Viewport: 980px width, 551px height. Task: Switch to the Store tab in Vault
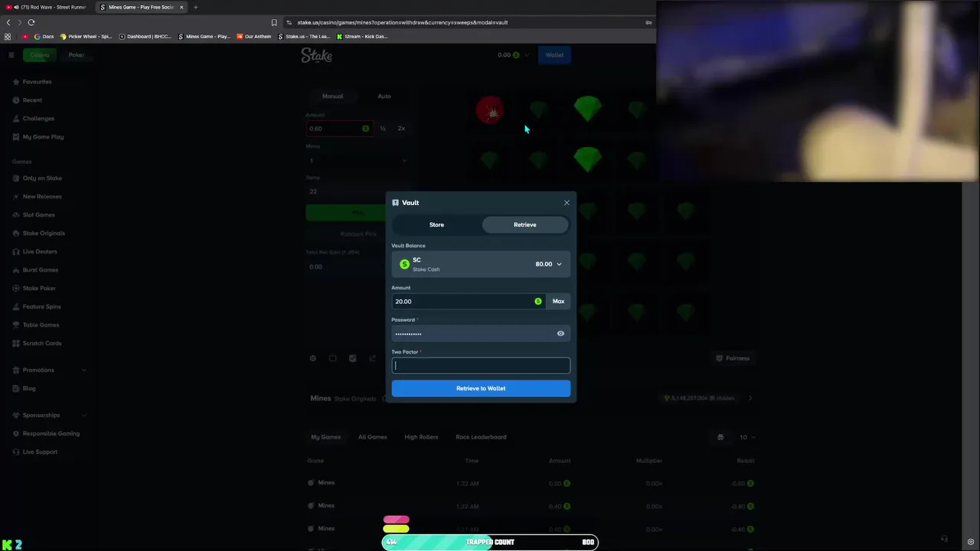[x=436, y=225]
